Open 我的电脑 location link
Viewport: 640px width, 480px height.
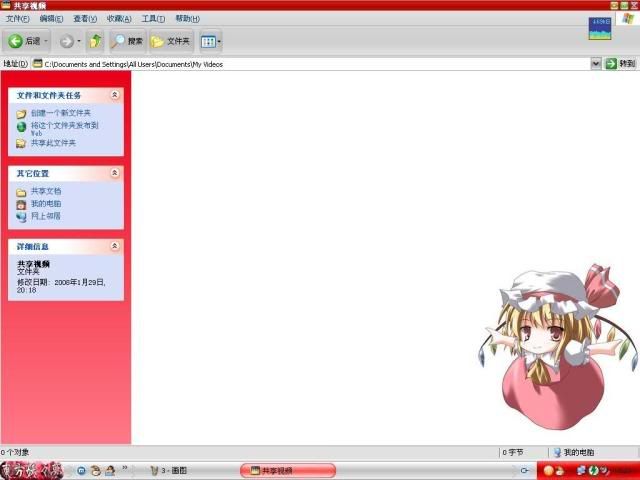tap(46, 204)
